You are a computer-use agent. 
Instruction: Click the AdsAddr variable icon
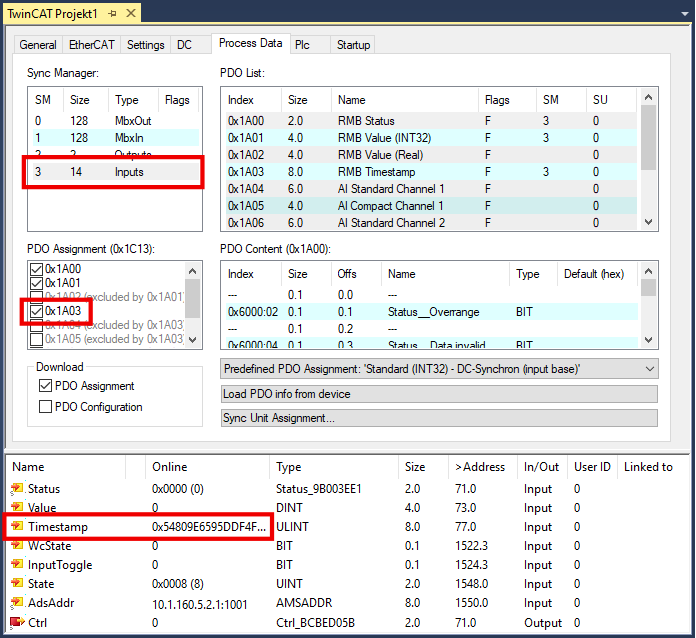(17, 602)
